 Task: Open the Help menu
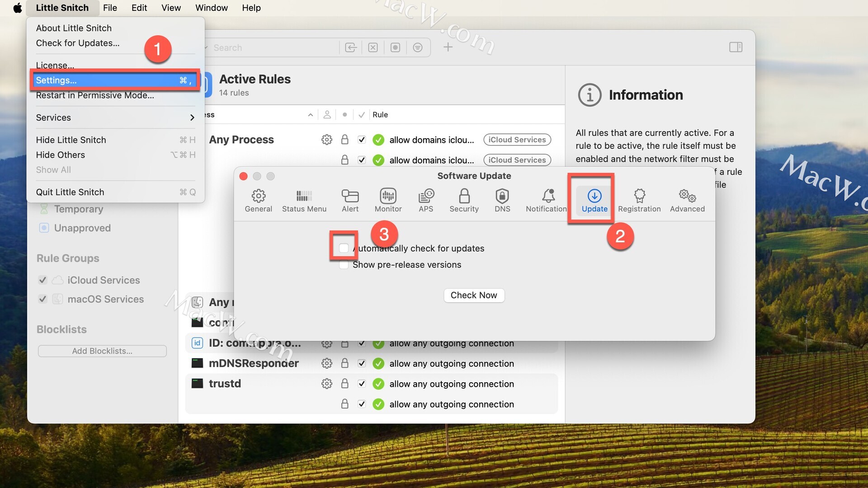tap(251, 8)
